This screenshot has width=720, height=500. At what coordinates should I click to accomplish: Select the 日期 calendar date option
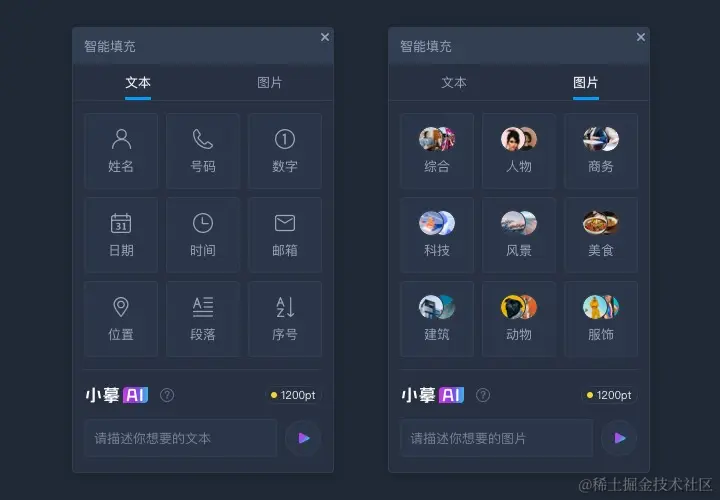(121, 235)
